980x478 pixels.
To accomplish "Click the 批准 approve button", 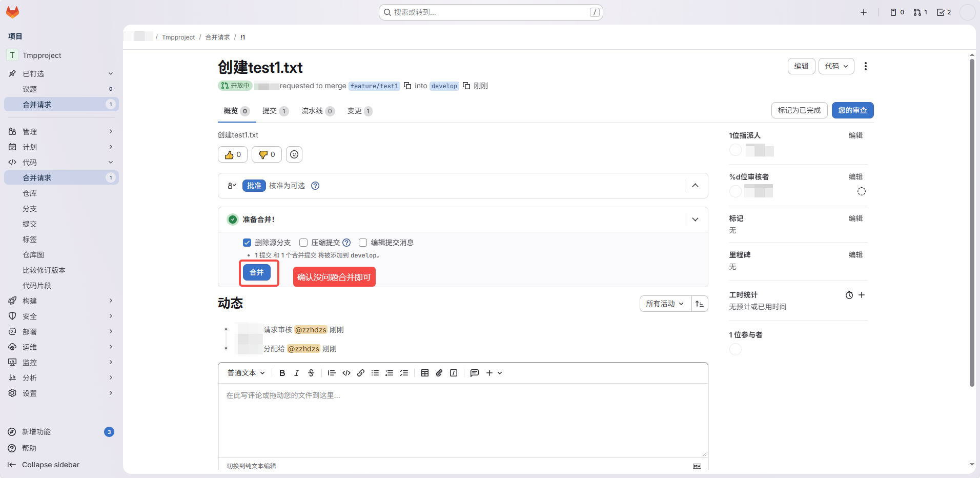I will pos(254,186).
